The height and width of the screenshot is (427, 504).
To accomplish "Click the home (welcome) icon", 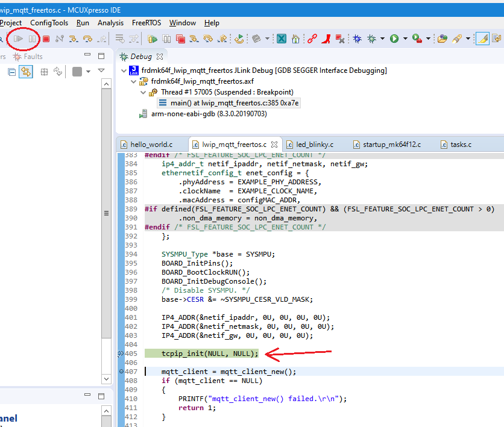I will click(295, 39).
